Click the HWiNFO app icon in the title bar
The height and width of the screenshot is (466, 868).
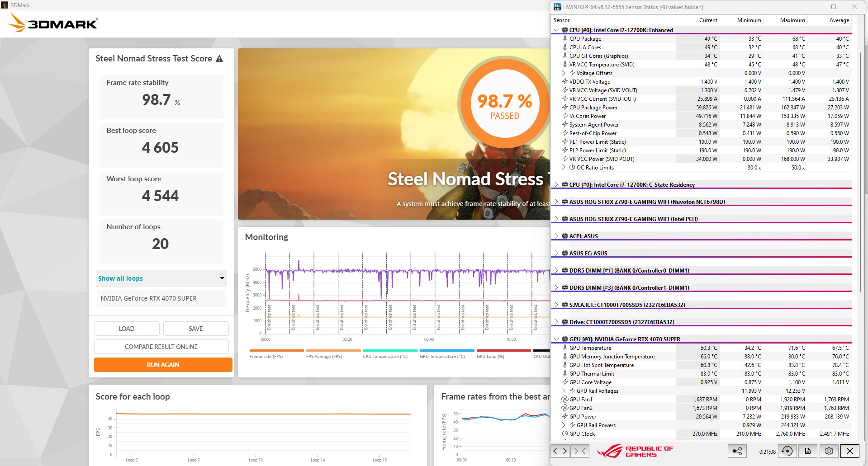tap(557, 7)
